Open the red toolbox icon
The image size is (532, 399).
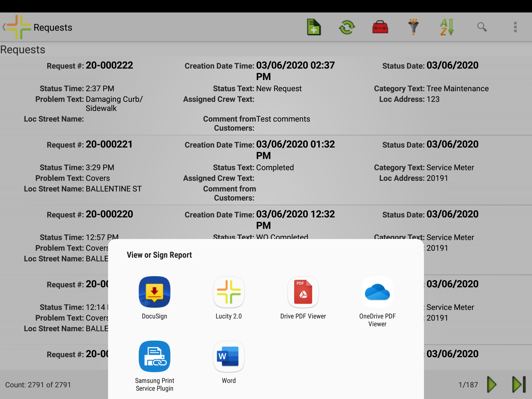(380, 27)
